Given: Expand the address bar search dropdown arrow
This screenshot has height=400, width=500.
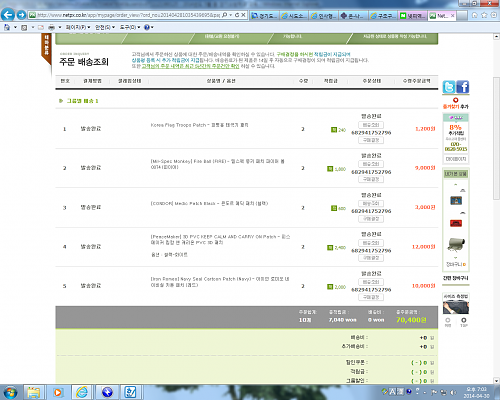Looking at the screenshot, I should (x=230, y=15).
